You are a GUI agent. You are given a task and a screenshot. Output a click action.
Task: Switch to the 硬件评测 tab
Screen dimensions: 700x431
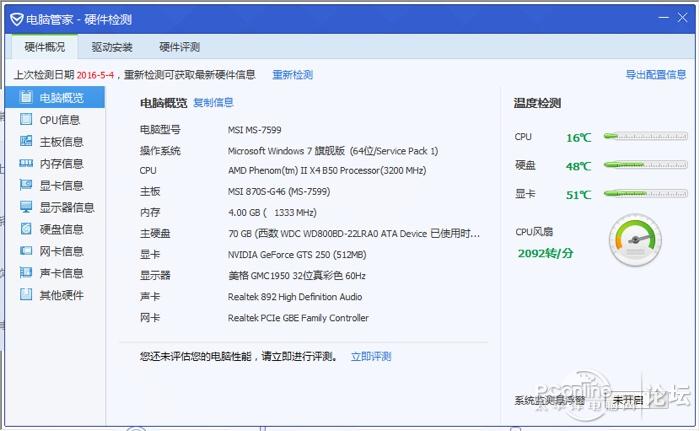click(x=179, y=47)
